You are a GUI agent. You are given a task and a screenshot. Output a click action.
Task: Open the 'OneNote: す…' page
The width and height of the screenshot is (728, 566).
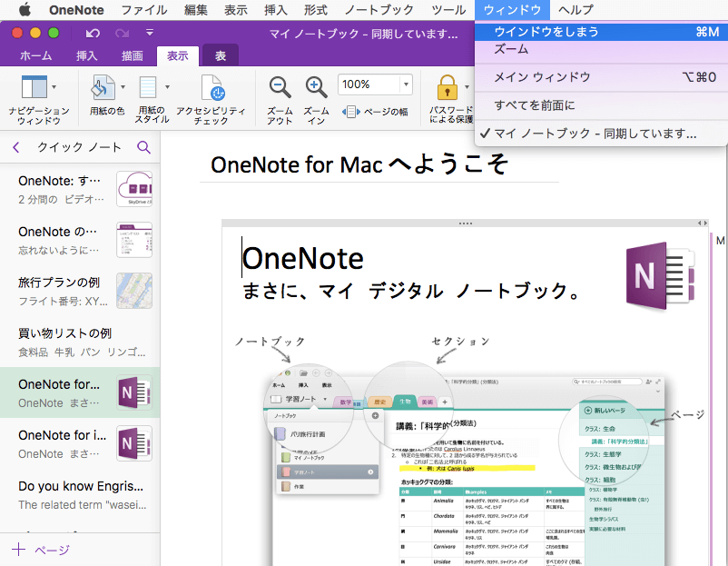click(80, 189)
